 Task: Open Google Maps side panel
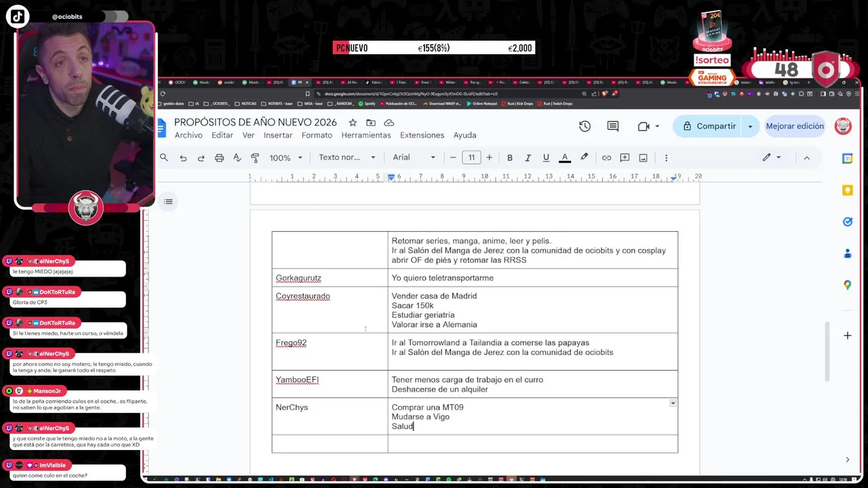848,285
